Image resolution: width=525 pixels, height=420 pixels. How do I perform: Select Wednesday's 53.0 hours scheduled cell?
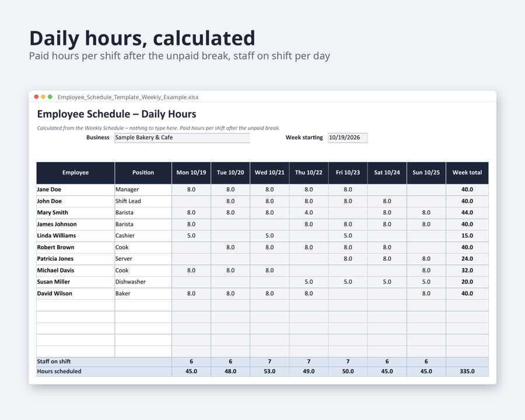click(x=269, y=372)
